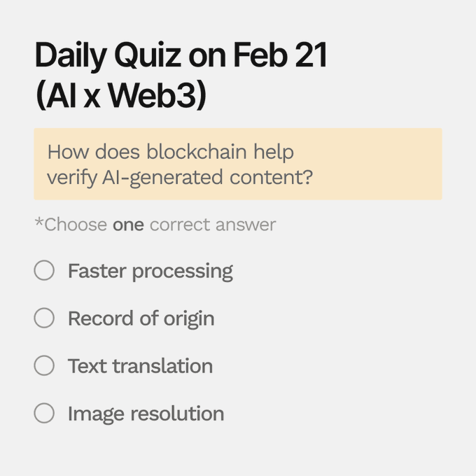This screenshot has width=476, height=476.
Task: Click the "Record of origin" answer text
Action: [x=141, y=318]
